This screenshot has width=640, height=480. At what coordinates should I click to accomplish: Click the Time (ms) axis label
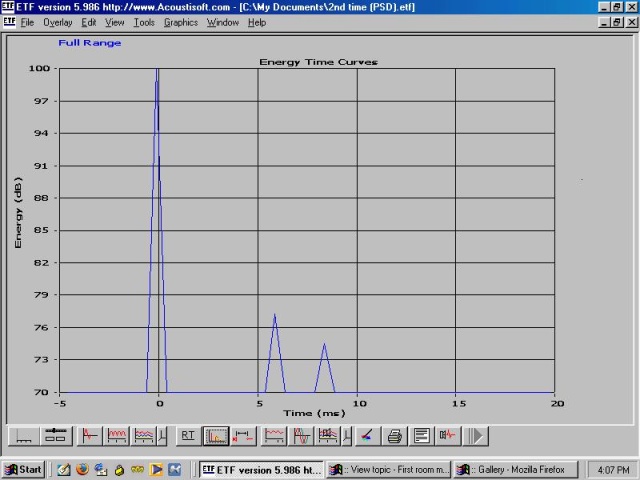[314, 413]
